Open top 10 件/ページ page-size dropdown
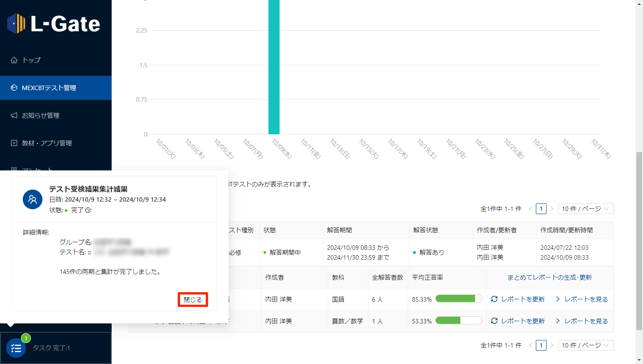Screen dimensions: 643x364 (585, 209)
